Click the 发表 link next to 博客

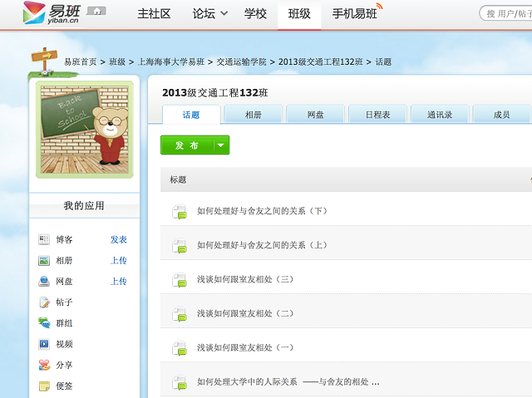point(119,239)
